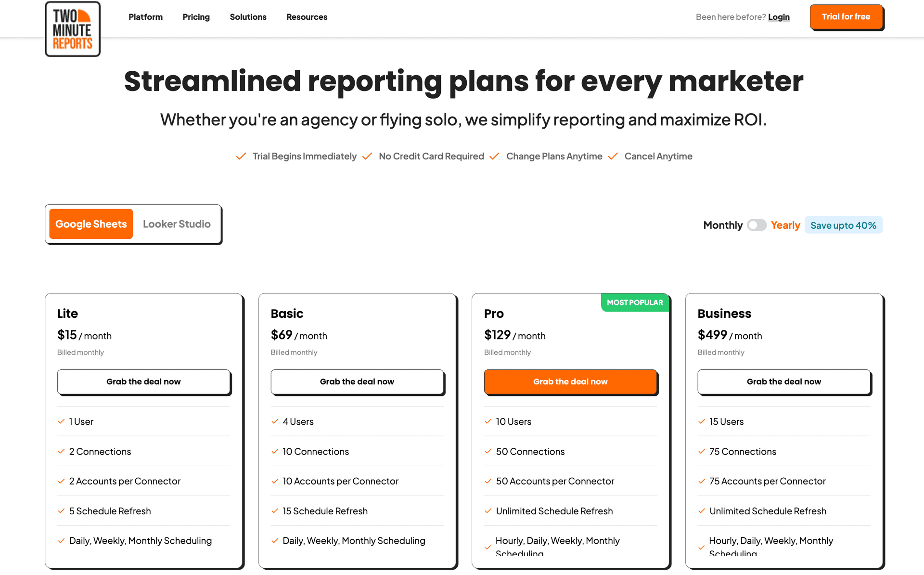
Task: Click the No Credit Card Required text
Action: (431, 157)
